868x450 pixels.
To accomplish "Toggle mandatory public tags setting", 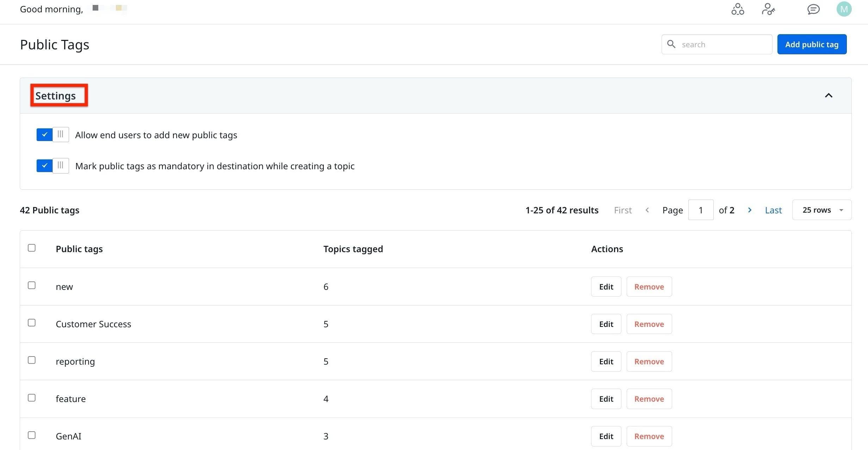I will pos(52,166).
